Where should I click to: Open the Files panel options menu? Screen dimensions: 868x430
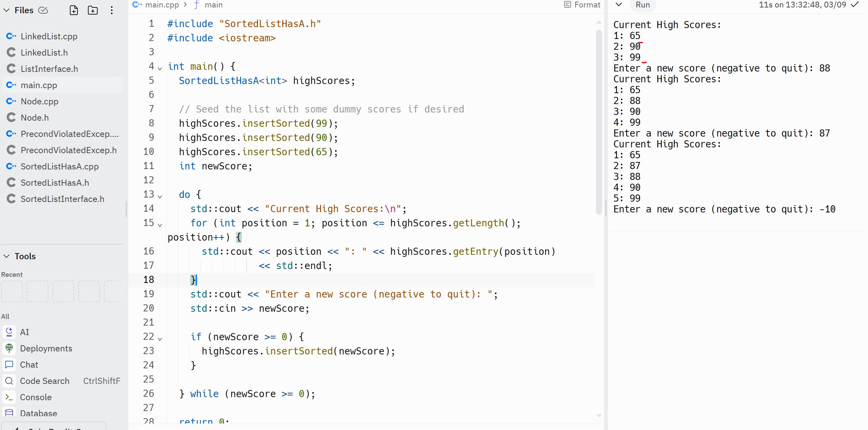(x=111, y=10)
